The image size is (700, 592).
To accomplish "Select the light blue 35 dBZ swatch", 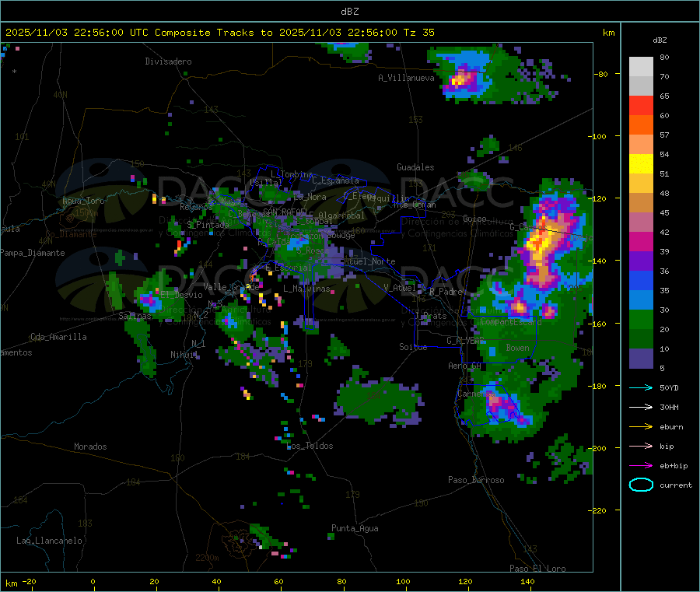I will [x=641, y=300].
